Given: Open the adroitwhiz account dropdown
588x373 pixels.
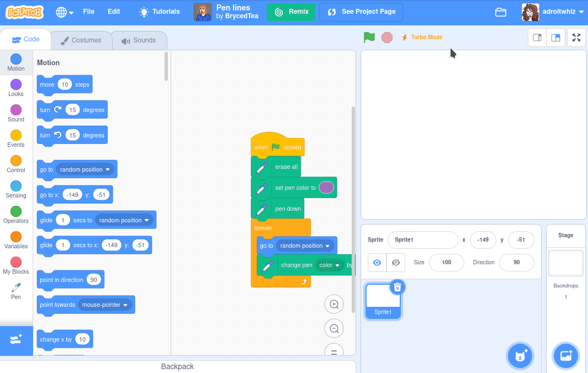Looking at the screenshot, I should tap(553, 12).
